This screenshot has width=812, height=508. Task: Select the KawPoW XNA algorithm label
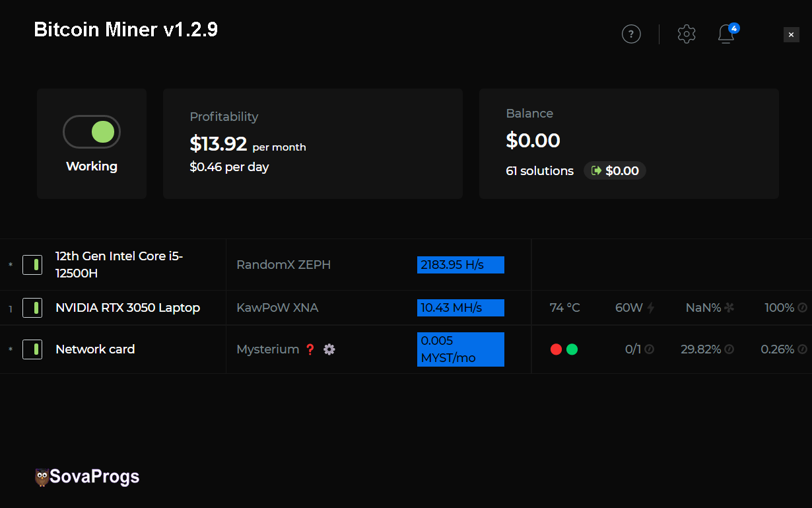click(x=277, y=308)
